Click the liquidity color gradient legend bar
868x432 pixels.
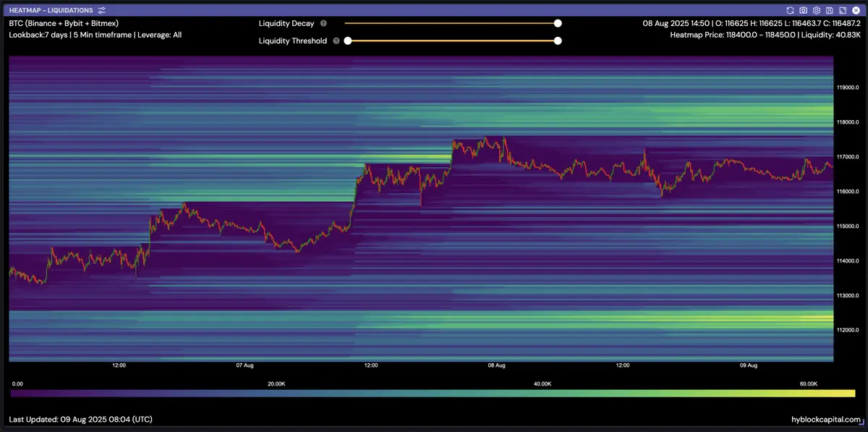click(433, 393)
